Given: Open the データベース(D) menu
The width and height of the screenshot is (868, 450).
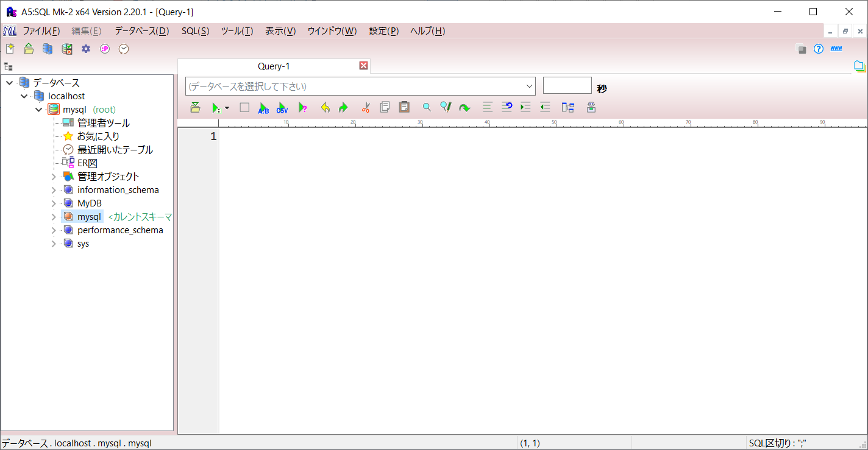Looking at the screenshot, I should [x=141, y=31].
